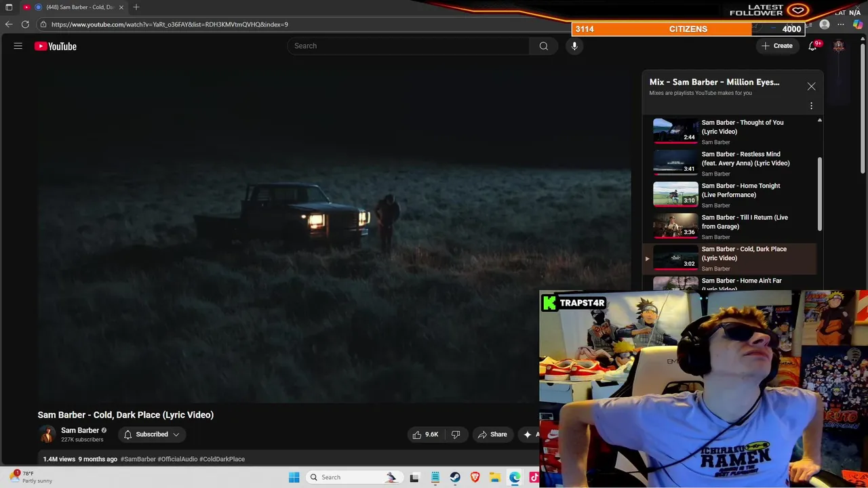Close the Sam Barber browser tab
The image size is (868, 488).
tap(121, 7)
